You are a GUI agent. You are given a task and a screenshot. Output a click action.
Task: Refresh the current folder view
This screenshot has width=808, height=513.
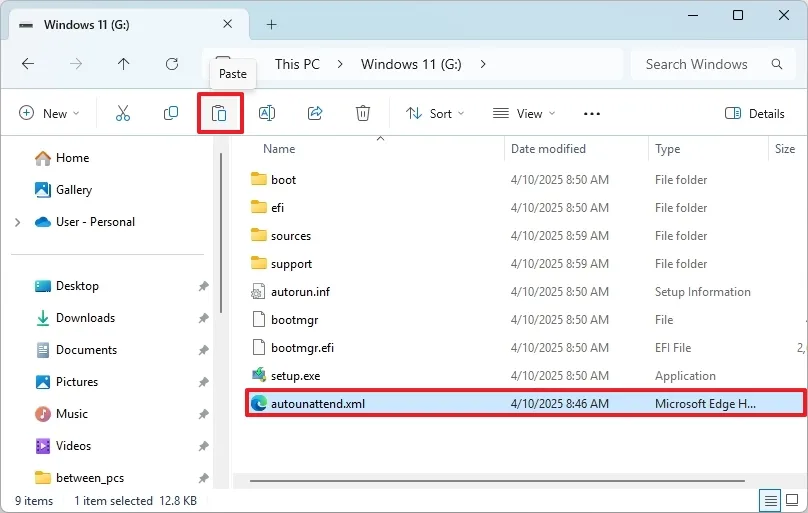point(172,64)
